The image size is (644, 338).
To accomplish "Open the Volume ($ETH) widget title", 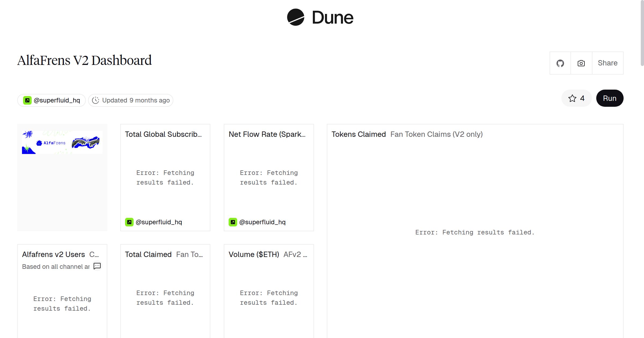I will (254, 255).
